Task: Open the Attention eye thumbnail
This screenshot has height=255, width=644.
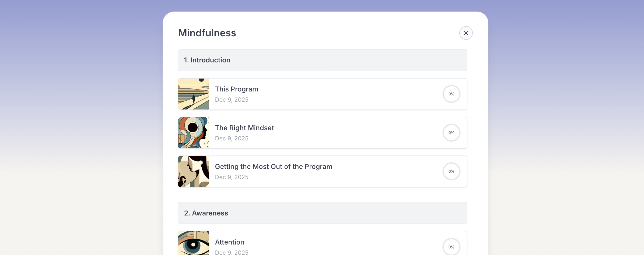Action: tap(194, 243)
